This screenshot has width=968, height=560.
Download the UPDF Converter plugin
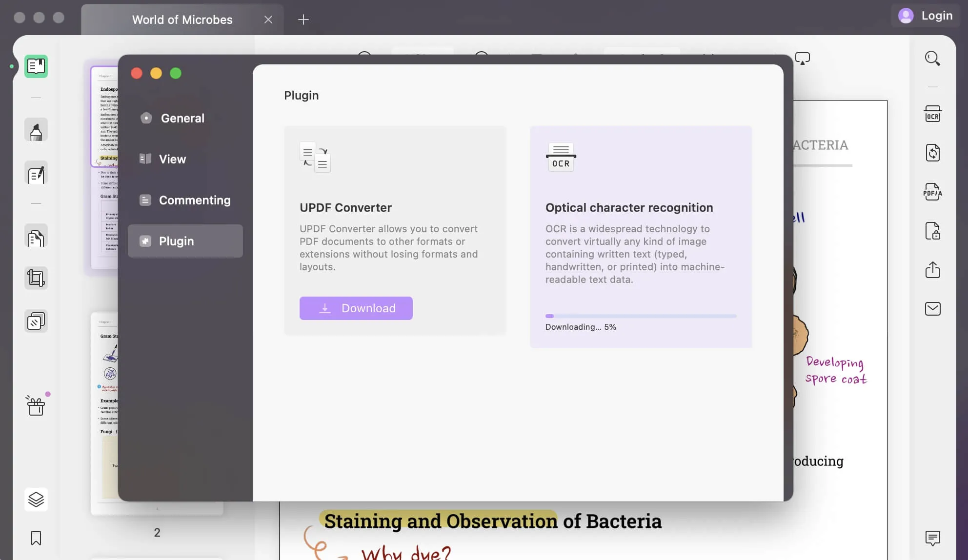pyautogui.click(x=356, y=308)
